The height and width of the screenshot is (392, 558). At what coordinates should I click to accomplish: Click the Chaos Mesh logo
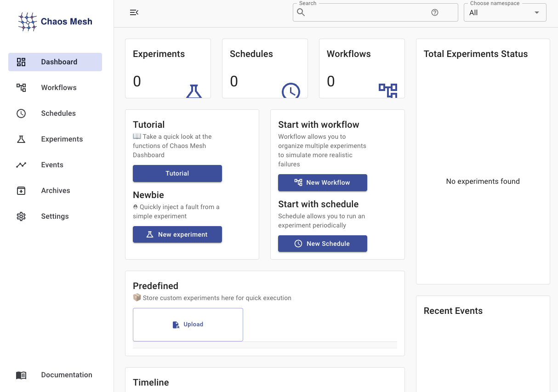click(55, 22)
